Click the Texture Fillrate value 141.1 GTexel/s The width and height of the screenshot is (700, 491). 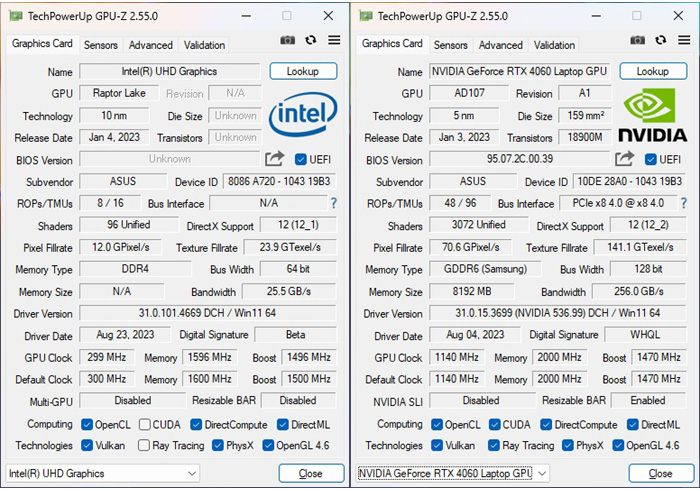[640, 247]
